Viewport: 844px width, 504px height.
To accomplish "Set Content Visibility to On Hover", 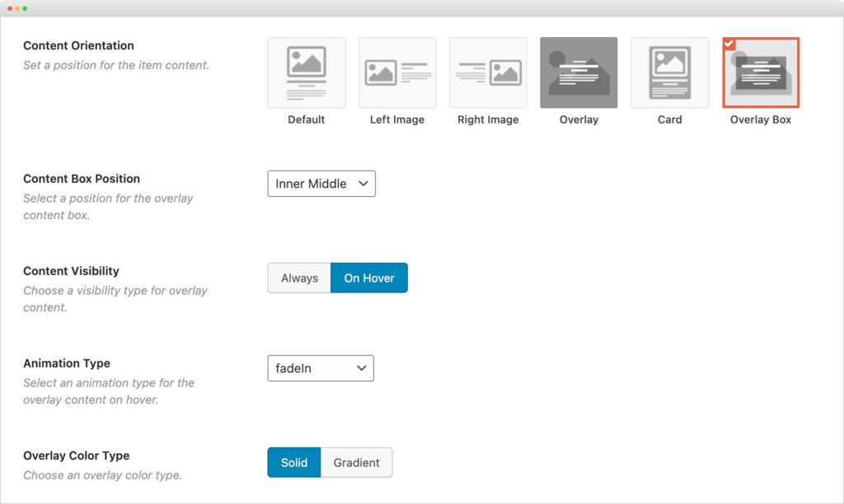I will pos(369,278).
